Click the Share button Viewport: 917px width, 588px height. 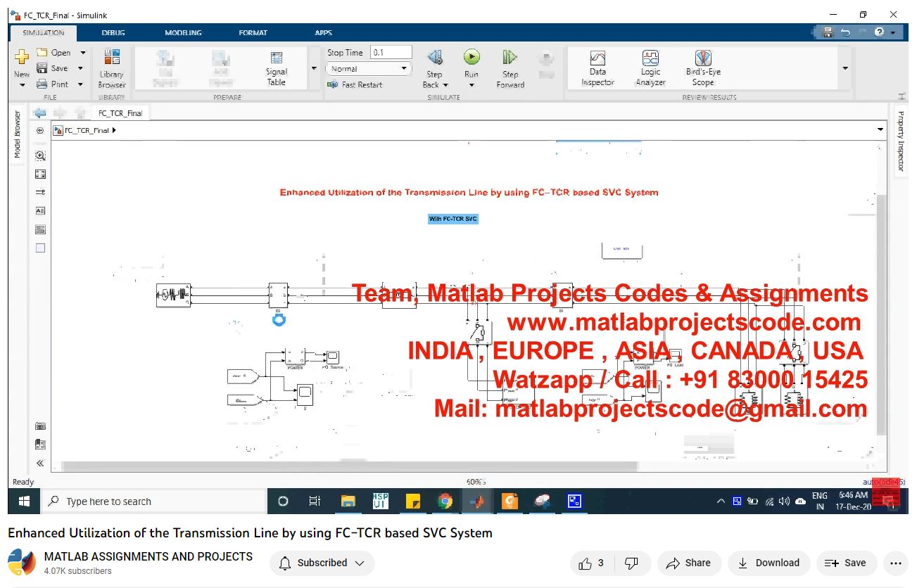coord(689,563)
